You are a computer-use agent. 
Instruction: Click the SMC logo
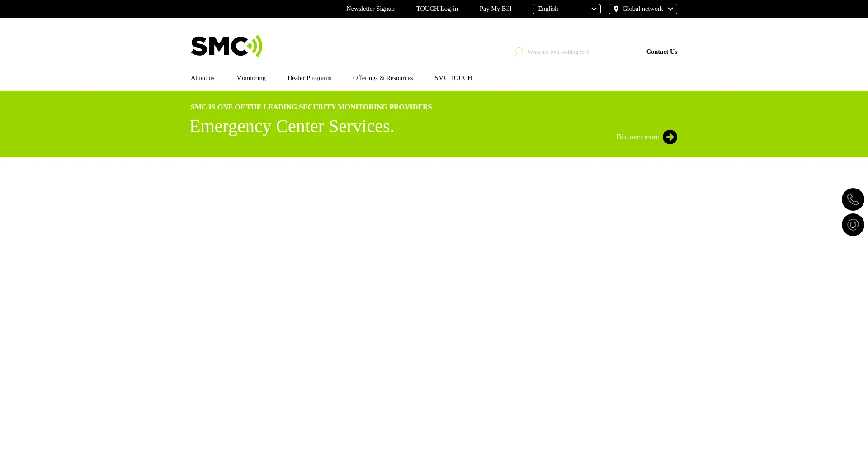[226, 46]
